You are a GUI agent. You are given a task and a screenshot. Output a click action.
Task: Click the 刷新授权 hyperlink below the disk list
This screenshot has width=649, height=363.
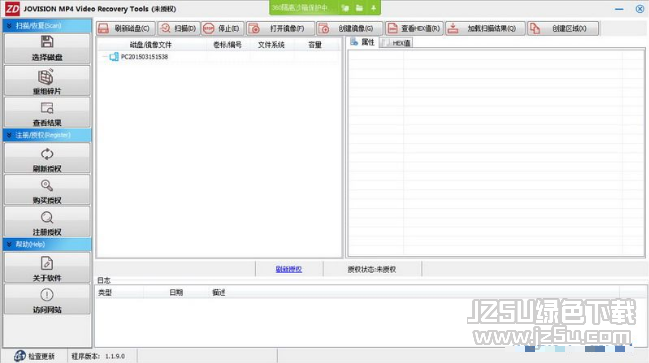[x=288, y=269]
